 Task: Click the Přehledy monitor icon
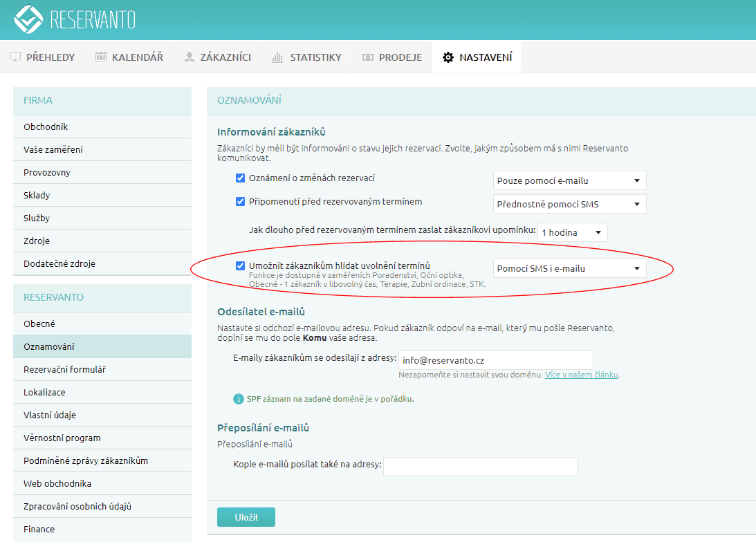tap(15, 57)
